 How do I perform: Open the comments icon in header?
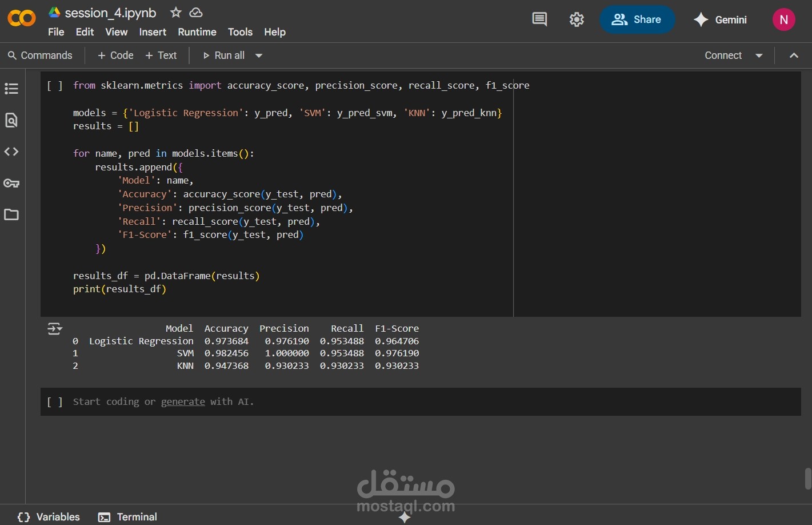tap(539, 19)
